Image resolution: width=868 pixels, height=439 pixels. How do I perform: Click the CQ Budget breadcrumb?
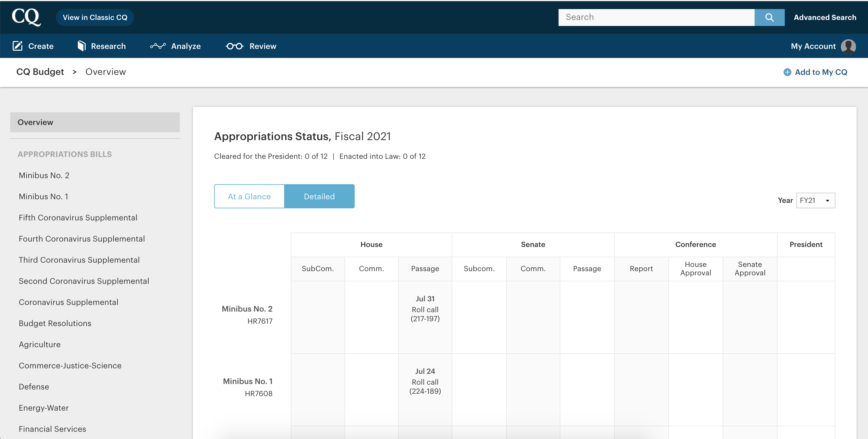tap(40, 72)
